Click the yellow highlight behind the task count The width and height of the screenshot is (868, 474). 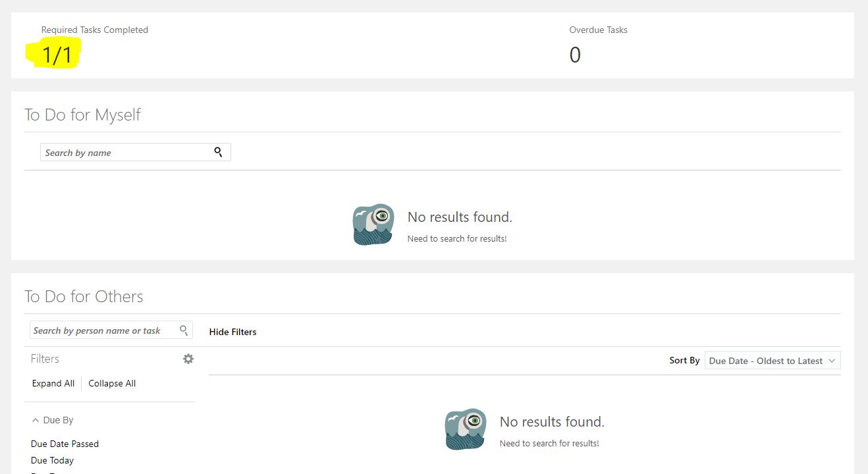click(x=53, y=51)
